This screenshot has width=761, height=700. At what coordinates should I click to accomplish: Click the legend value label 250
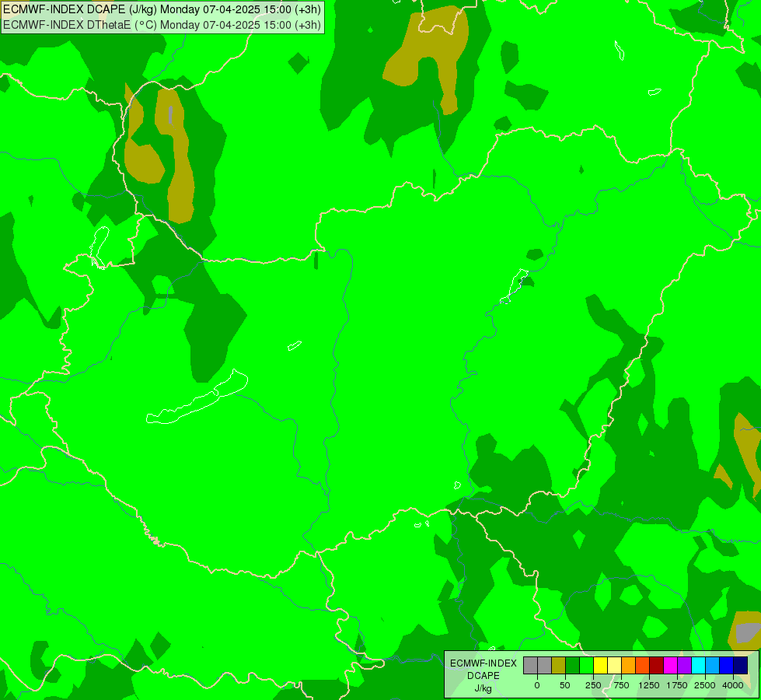[593, 685]
